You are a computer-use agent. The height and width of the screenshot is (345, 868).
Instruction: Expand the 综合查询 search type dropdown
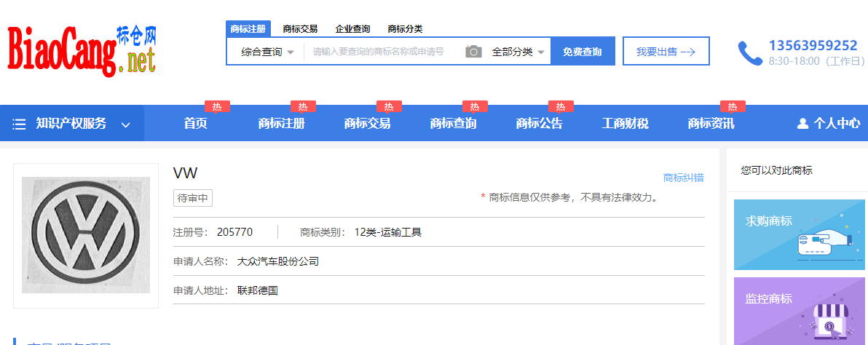[x=267, y=52]
